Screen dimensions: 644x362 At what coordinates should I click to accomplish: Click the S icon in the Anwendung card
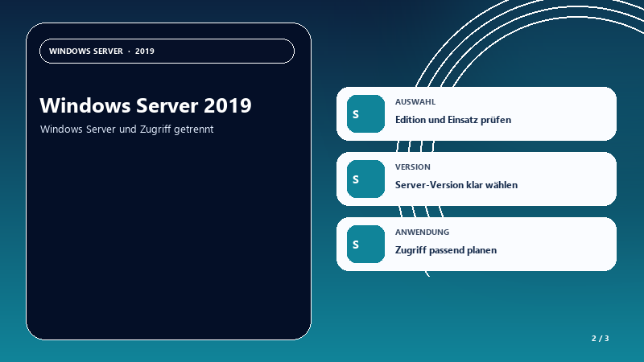[x=365, y=245]
